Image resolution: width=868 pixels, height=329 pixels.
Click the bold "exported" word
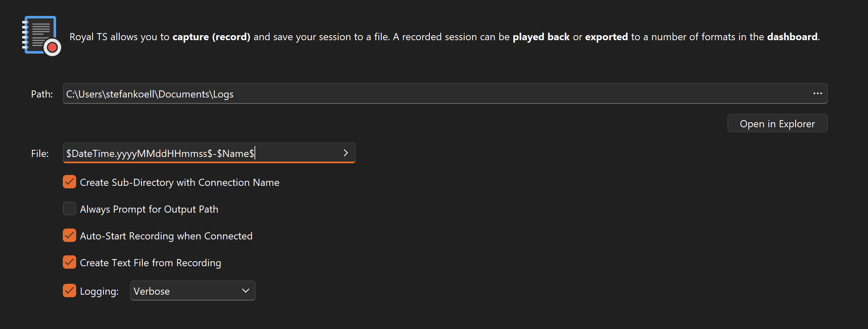(606, 37)
